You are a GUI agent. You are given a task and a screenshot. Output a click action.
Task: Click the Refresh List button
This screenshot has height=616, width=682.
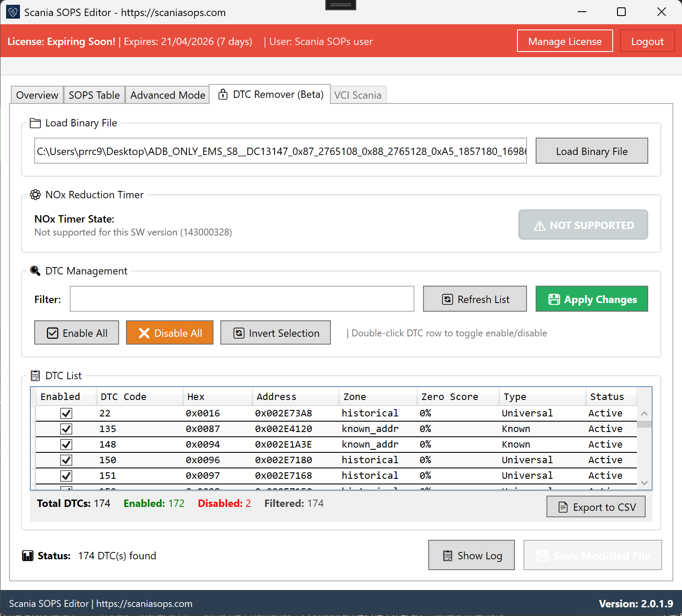[x=475, y=299]
